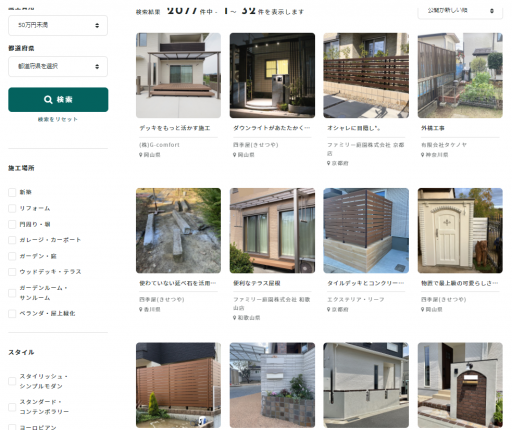Check ガーデンルーム・サンルーム option

click(12, 293)
